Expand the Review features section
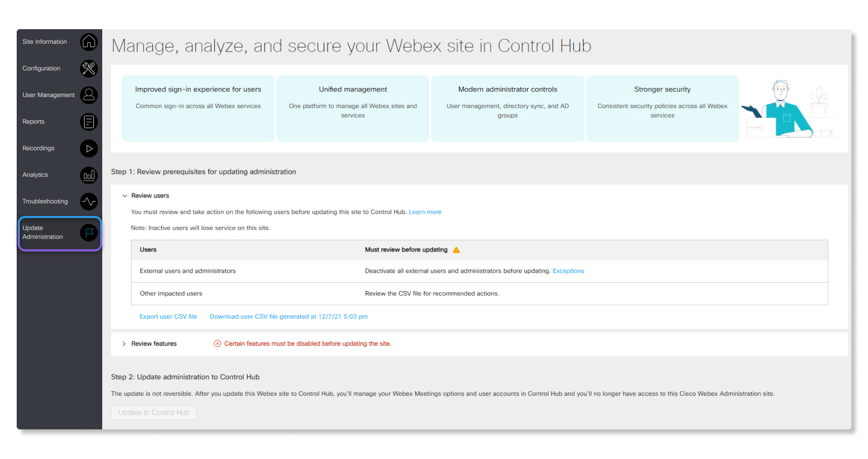The width and height of the screenshot is (868, 459). [124, 344]
